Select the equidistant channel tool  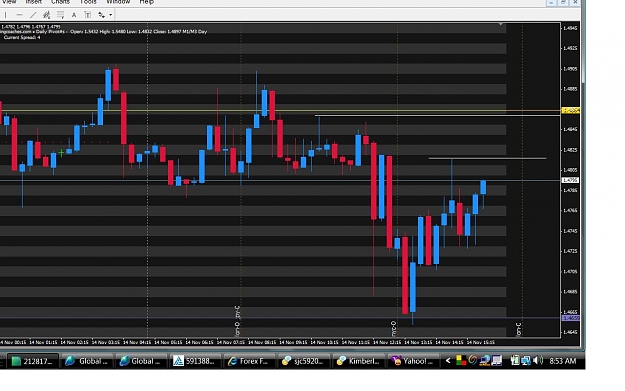pyautogui.click(x=47, y=15)
